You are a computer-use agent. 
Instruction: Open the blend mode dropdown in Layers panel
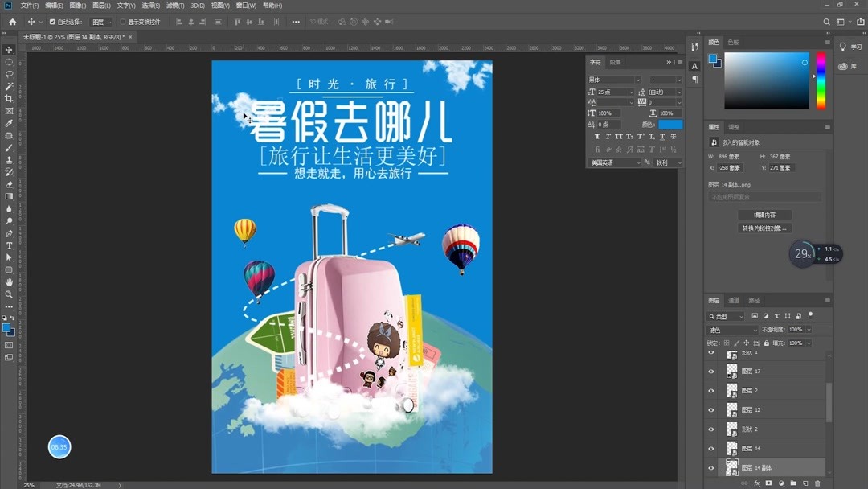731,329
